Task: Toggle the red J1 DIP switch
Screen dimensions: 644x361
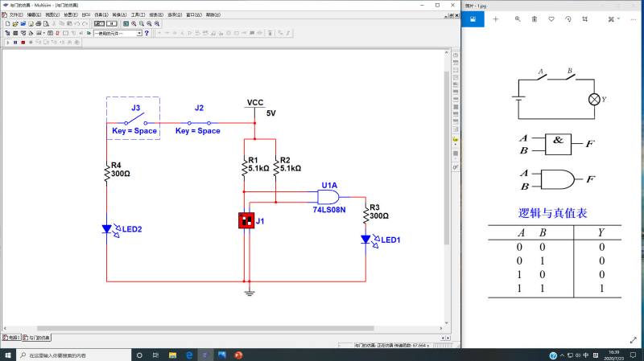Action: 246,221
